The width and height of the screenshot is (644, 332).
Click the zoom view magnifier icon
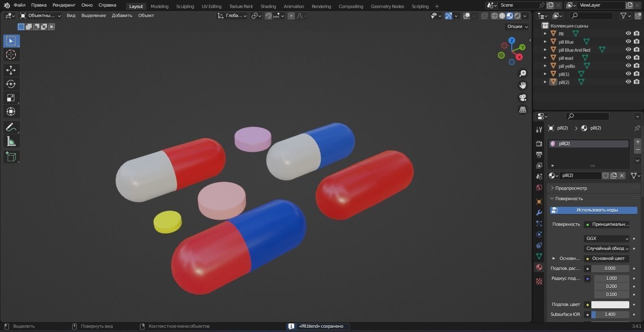[523, 74]
